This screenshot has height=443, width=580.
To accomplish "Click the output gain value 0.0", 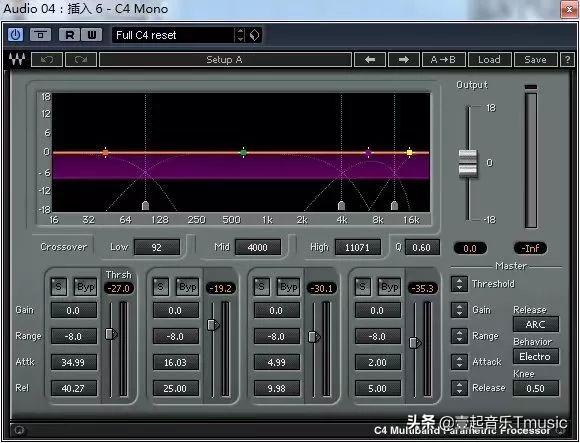I will pyautogui.click(x=470, y=248).
